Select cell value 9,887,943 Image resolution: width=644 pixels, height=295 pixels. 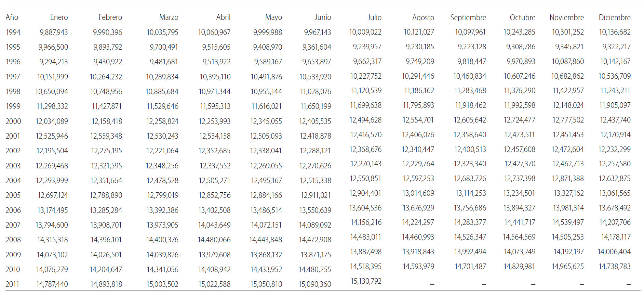tap(54, 32)
